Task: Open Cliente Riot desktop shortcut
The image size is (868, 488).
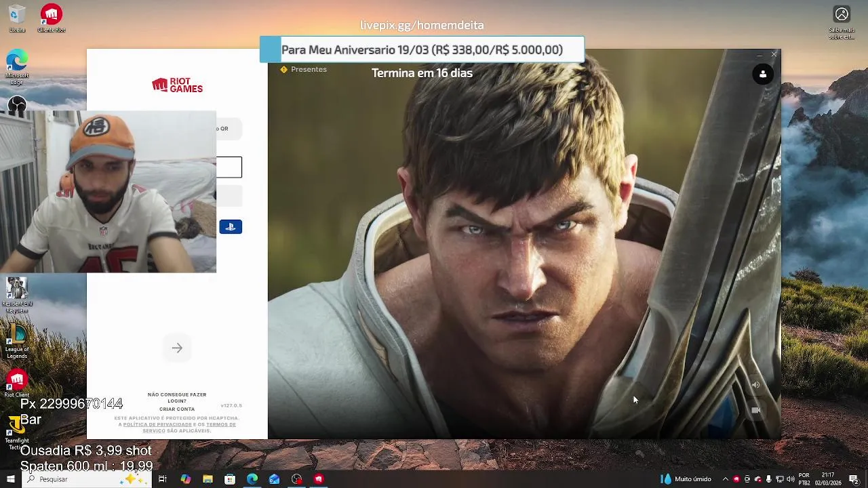Action: pos(52,20)
